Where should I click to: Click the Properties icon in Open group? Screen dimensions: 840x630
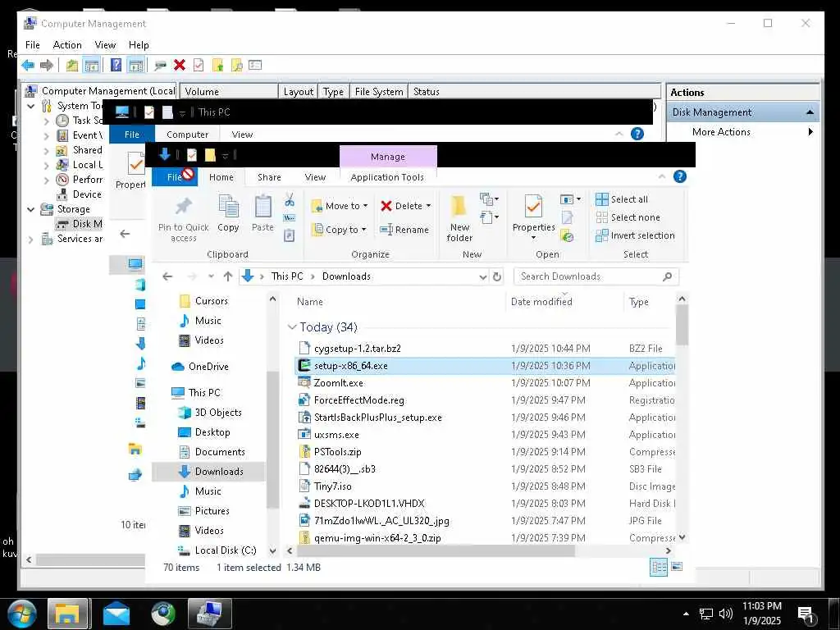click(533, 208)
